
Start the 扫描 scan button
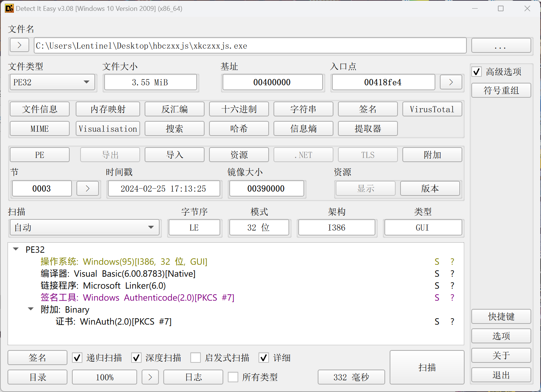tap(427, 367)
